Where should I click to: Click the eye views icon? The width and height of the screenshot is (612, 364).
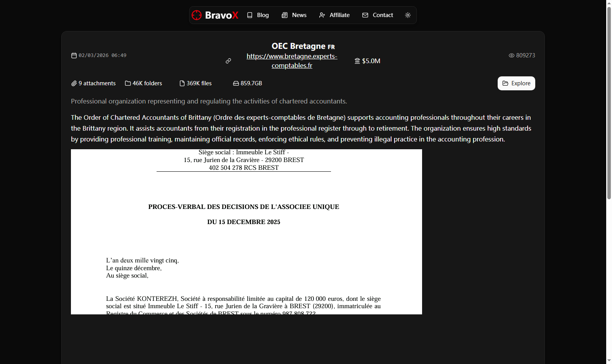pyautogui.click(x=512, y=55)
